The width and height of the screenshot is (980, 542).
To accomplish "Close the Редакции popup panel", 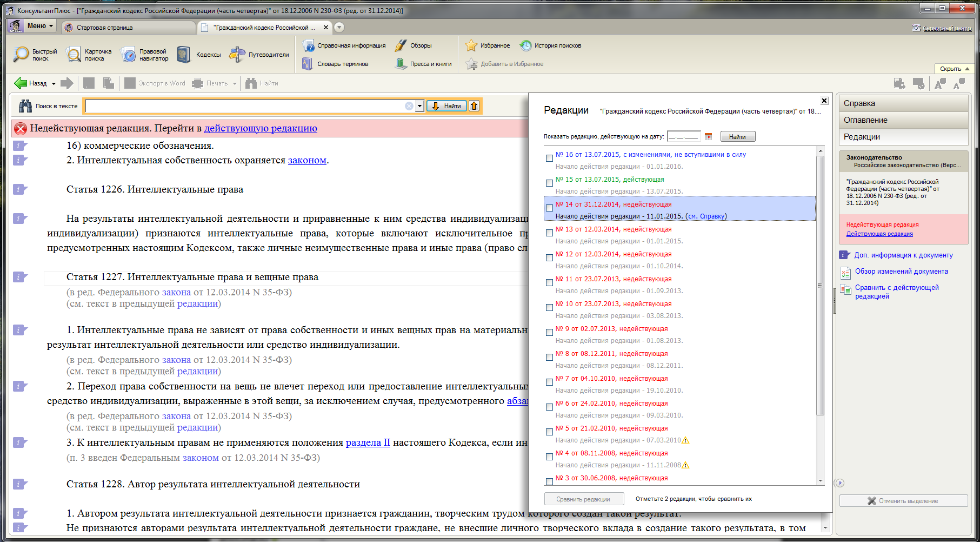I will 824,101.
